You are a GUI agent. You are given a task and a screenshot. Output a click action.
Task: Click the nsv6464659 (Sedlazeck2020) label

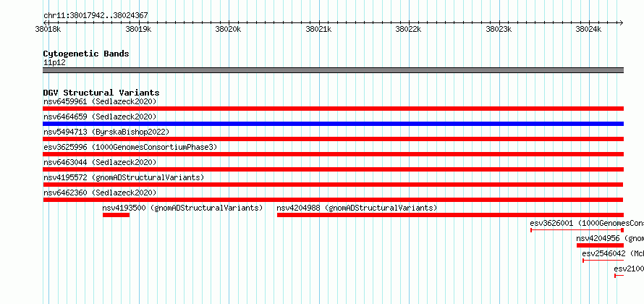coord(100,117)
